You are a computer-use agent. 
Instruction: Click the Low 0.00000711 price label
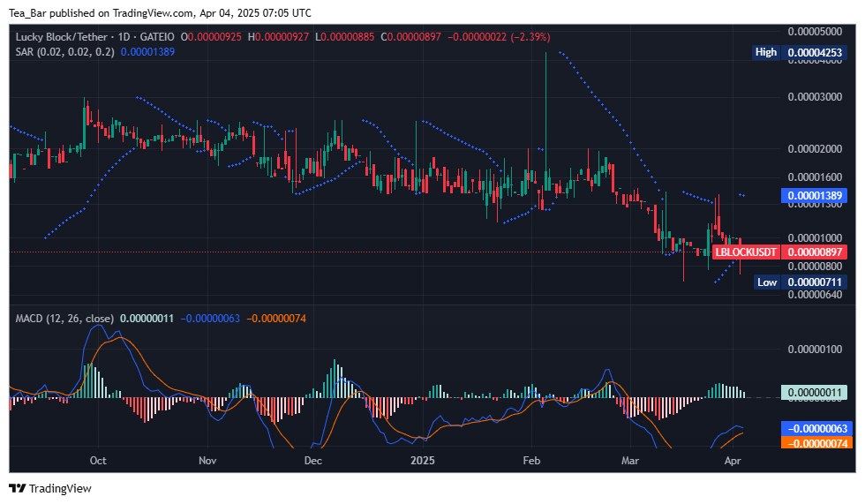coord(800,282)
